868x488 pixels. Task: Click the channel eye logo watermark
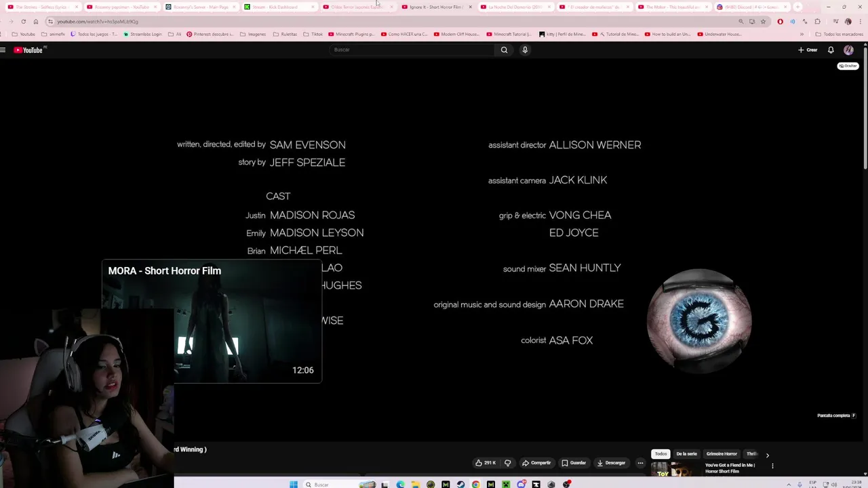[699, 321]
